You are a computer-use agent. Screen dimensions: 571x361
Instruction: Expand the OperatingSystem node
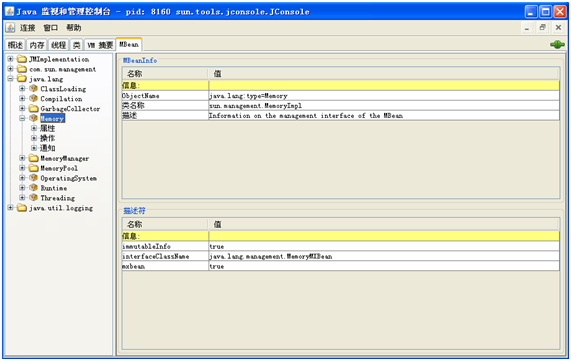[x=22, y=178]
